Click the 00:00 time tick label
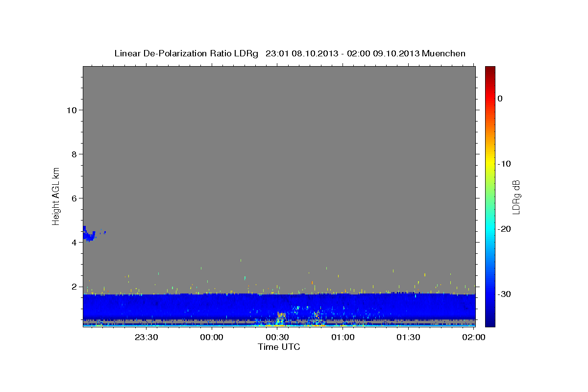The image size is (588, 392). [x=212, y=337]
